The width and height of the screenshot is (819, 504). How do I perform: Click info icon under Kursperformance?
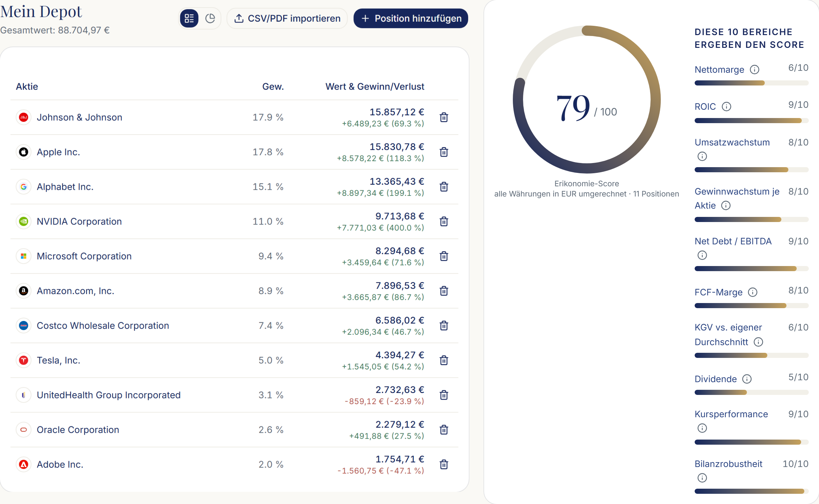point(702,428)
